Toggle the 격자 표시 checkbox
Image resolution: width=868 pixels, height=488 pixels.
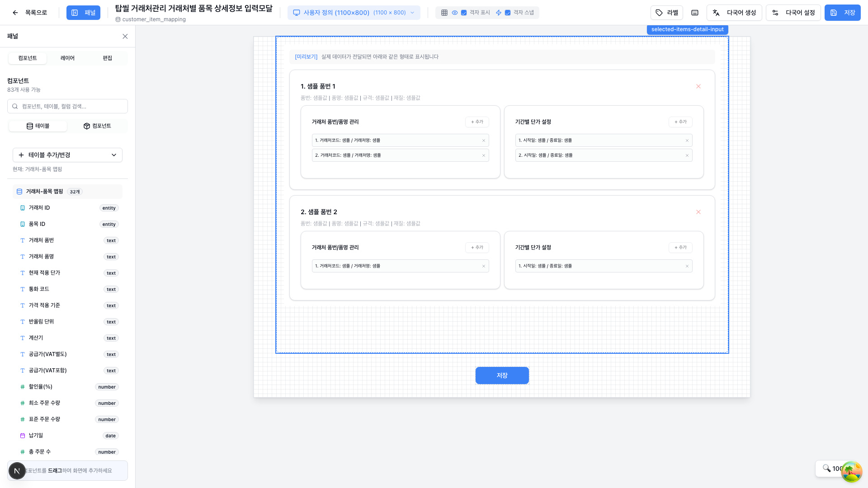[464, 13]
